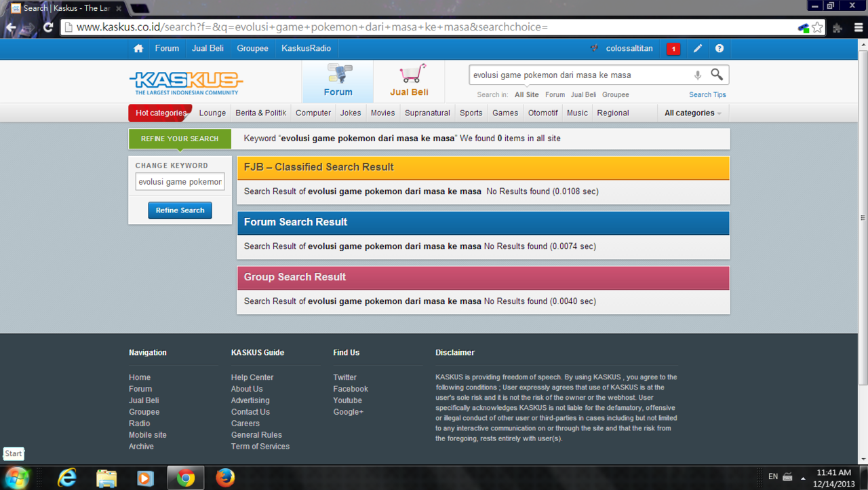Click the colossaltitan username link
This screenshot has width=868, height=490.
pos(629,49)
